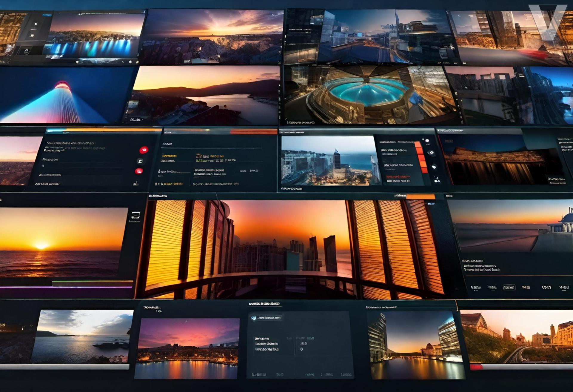573x392 pixels.
Task: Click the shield icon in the dark settings panel
Action: point(254,318)
